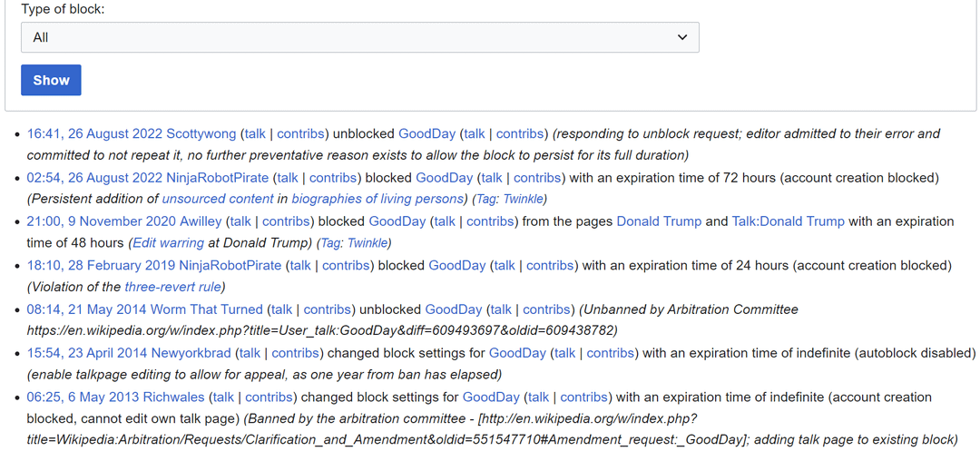Open the Type of block dropdown
This screenshot has width=980, height=451.
[359, 37]
